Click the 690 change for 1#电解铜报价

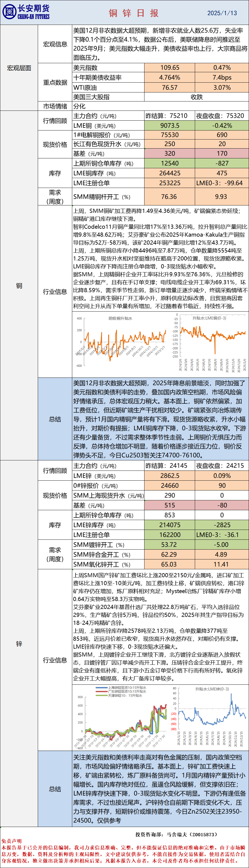pyautogui.click(x=222, y=135)
